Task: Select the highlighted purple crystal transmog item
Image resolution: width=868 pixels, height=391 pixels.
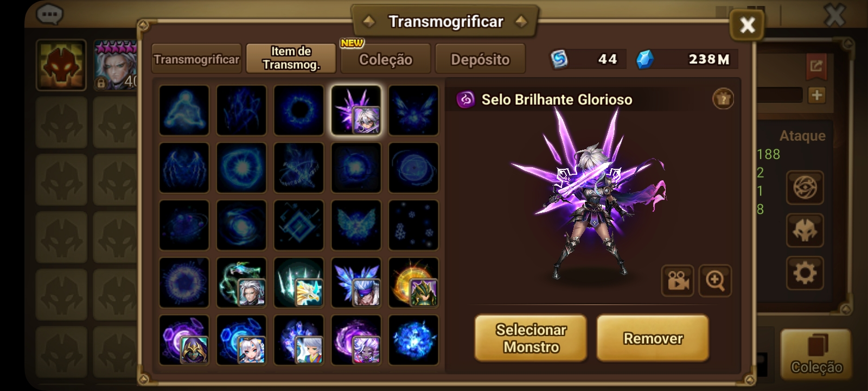Action: [356, 110]
